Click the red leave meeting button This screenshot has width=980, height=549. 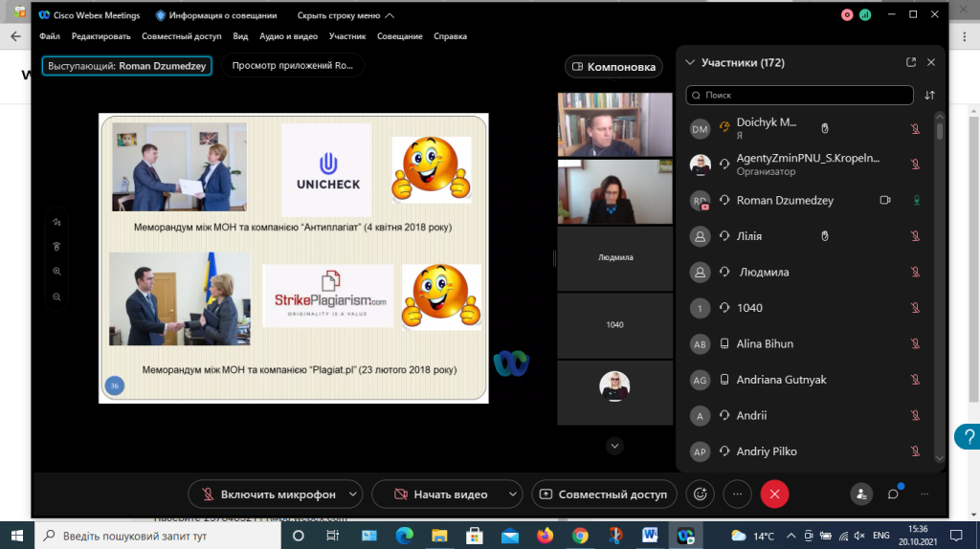point(774,494)
